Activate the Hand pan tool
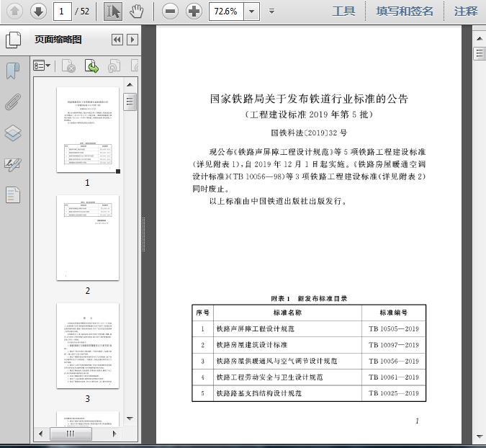Image resolution: width=486 pixels, height=448 pixels. 136,12
